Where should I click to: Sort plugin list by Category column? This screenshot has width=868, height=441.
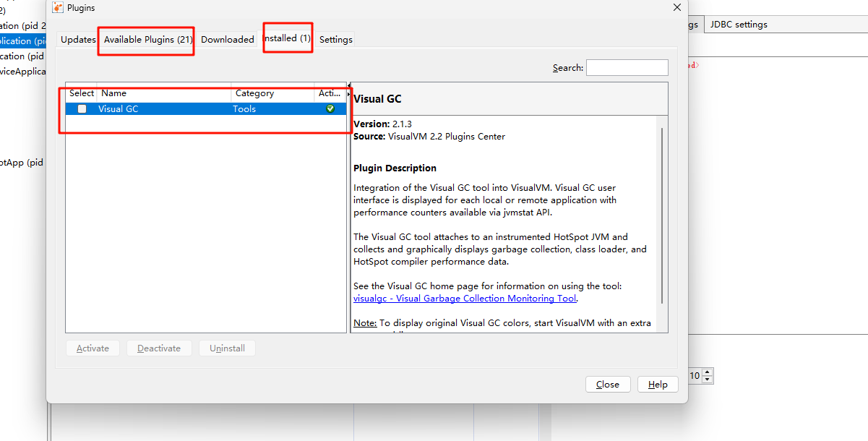273,93
